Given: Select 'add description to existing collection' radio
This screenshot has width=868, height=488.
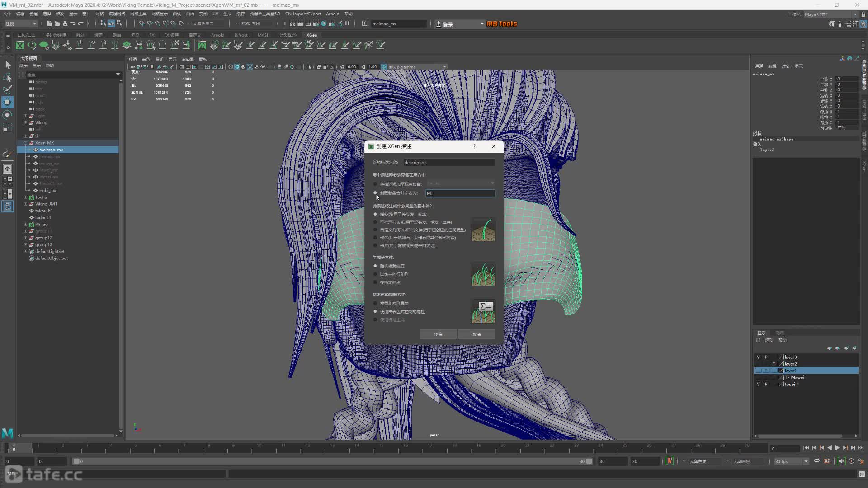Looking at the screenshot, I should tap(375, 184).
